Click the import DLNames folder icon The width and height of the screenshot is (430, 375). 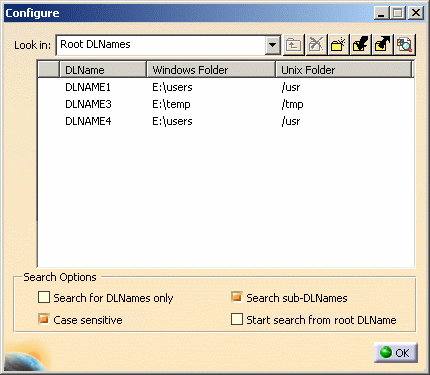(361, 45)
